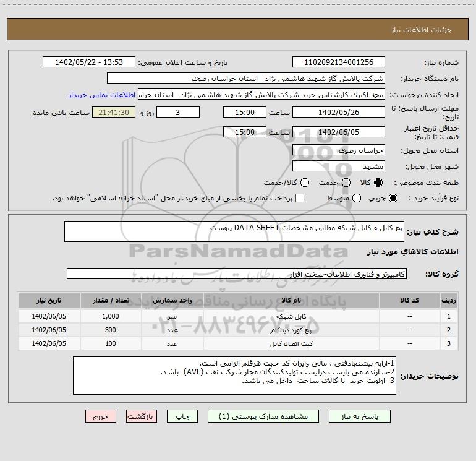Click the چاپ print button
The height and width of the screenshot is (461, 476).
(182, 416)
